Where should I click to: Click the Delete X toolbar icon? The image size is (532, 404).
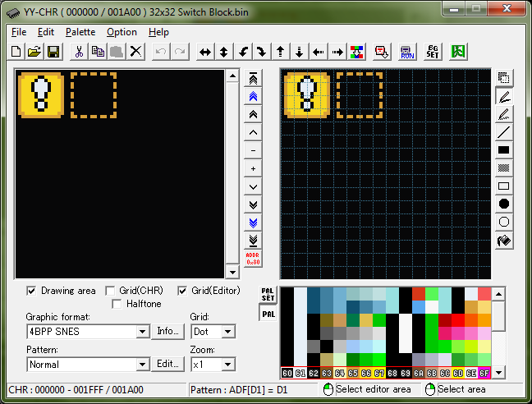coord(136,52)
